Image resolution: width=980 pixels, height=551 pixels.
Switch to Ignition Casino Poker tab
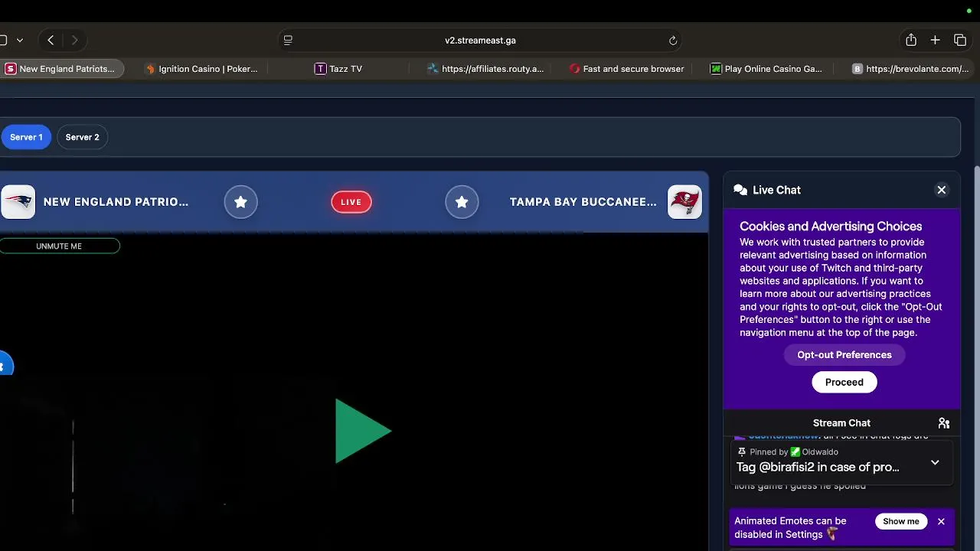201,69
